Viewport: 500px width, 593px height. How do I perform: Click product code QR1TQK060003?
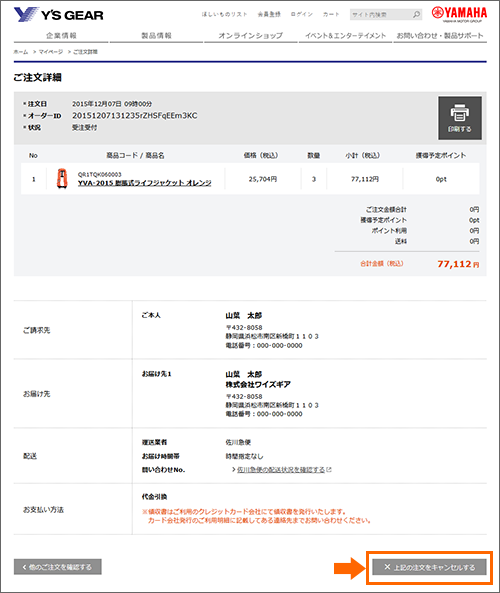99,174
